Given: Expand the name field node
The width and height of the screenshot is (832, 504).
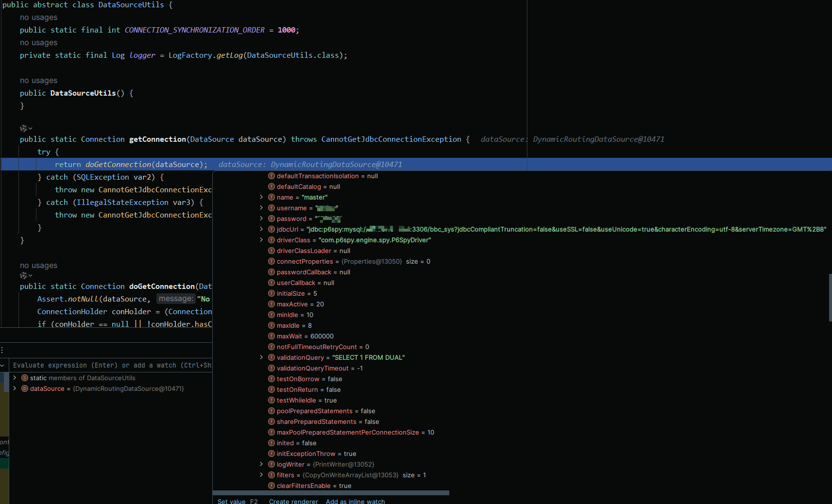Looking at the screenshot, I should click(261, 197).
